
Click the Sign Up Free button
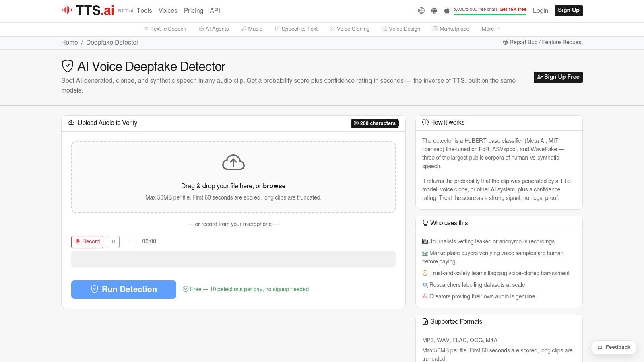point(558,77)
